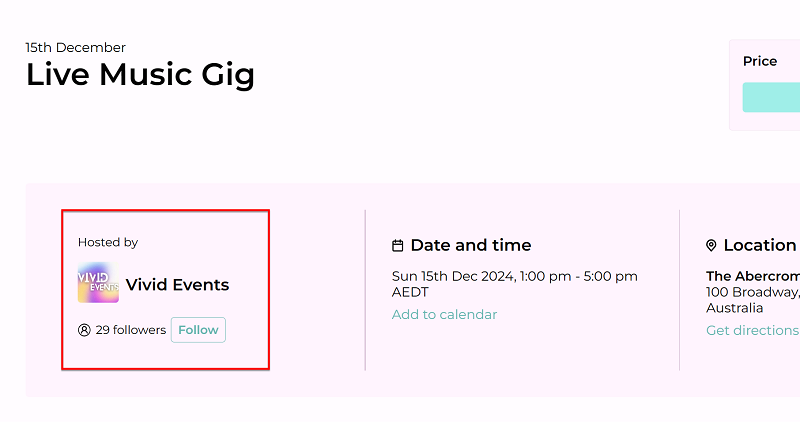Select the 29 followers text
The height and width of the screenshot is (423, 800).
[x=131, y=330]
